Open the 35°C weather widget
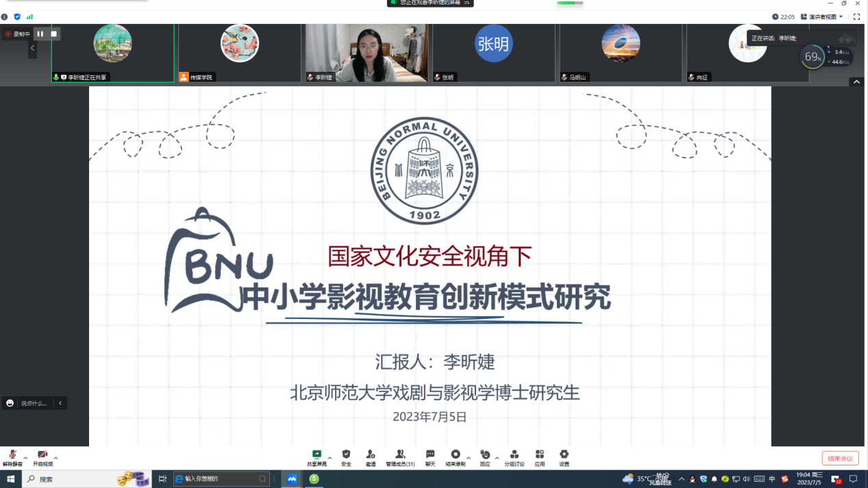 (645, 479)
